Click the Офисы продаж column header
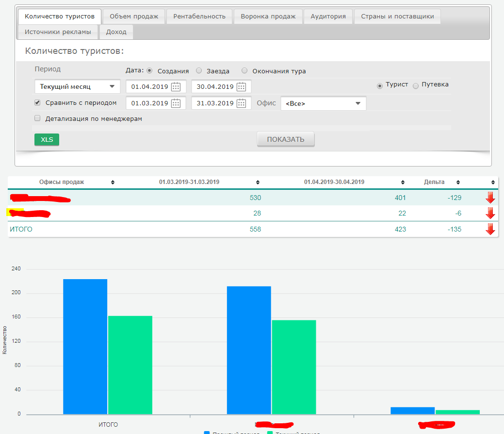Image resolution: width=504 pixels, height=434 pixels. [x=62, y=182]
